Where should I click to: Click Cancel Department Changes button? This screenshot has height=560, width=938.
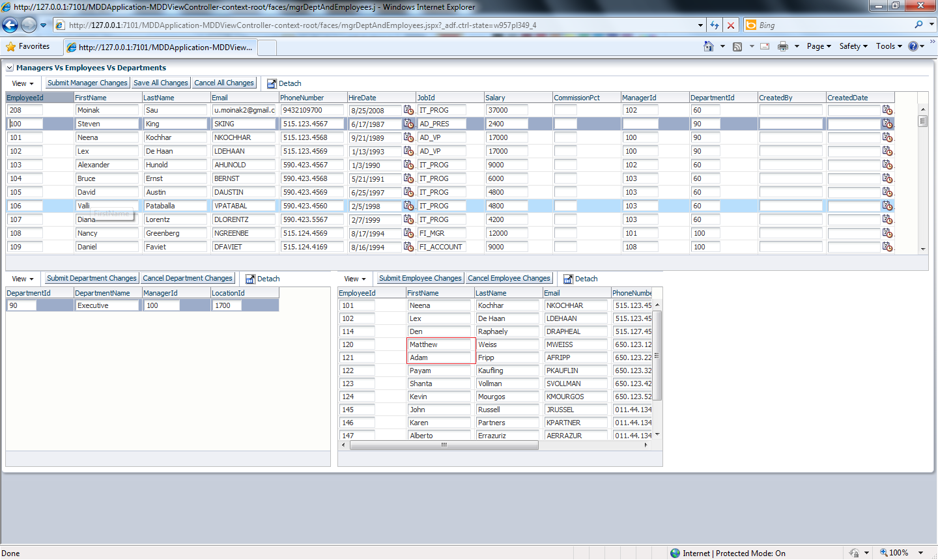[x=188, y=278]
